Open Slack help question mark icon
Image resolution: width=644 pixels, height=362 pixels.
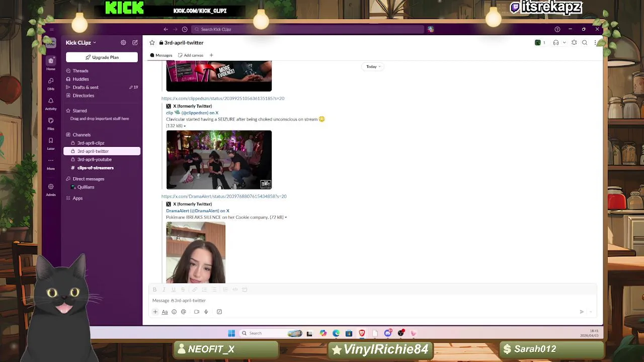pyautogui.click(x=557, y=29)
